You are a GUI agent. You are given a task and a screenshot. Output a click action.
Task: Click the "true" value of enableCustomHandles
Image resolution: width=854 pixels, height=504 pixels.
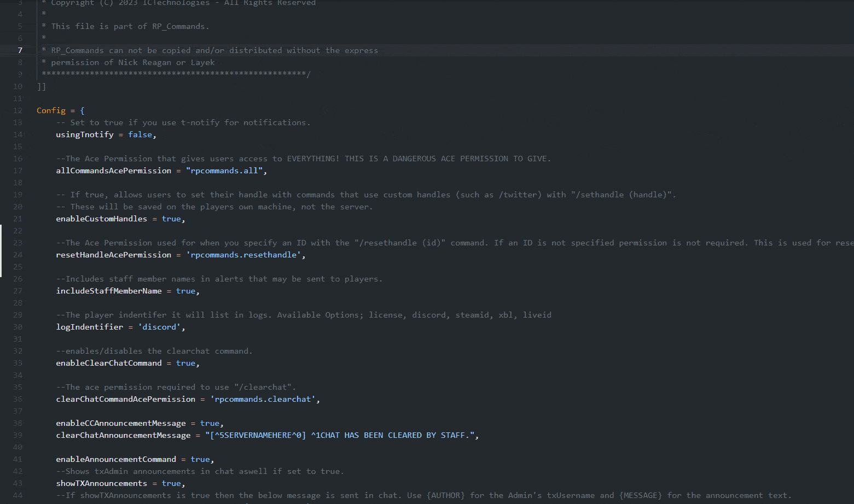click(x=171, y=219)
